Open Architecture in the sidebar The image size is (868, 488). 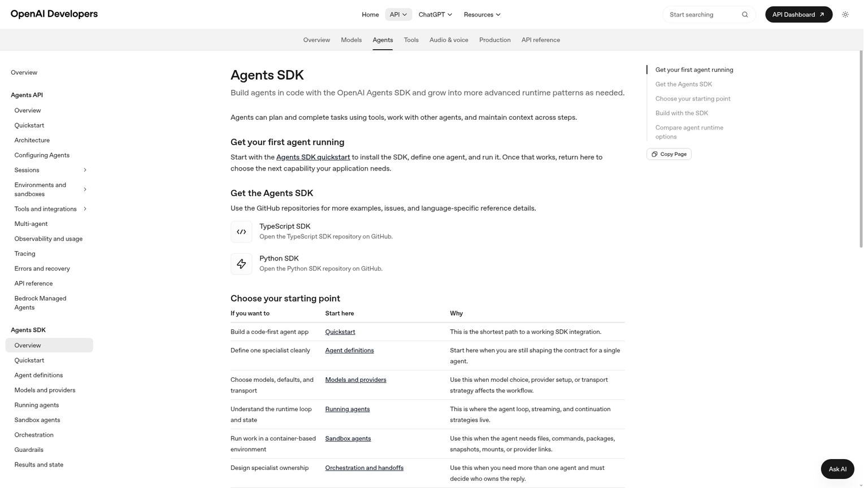pos(32,140)
